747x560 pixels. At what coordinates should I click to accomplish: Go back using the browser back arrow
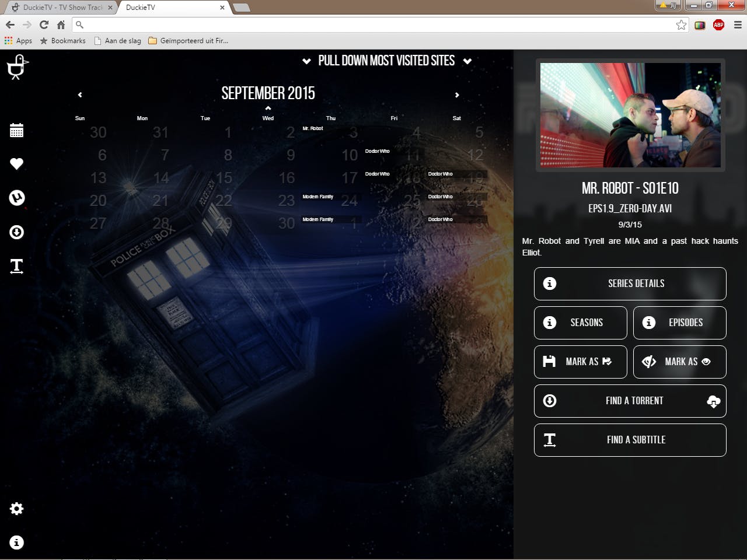pos(10,24)
